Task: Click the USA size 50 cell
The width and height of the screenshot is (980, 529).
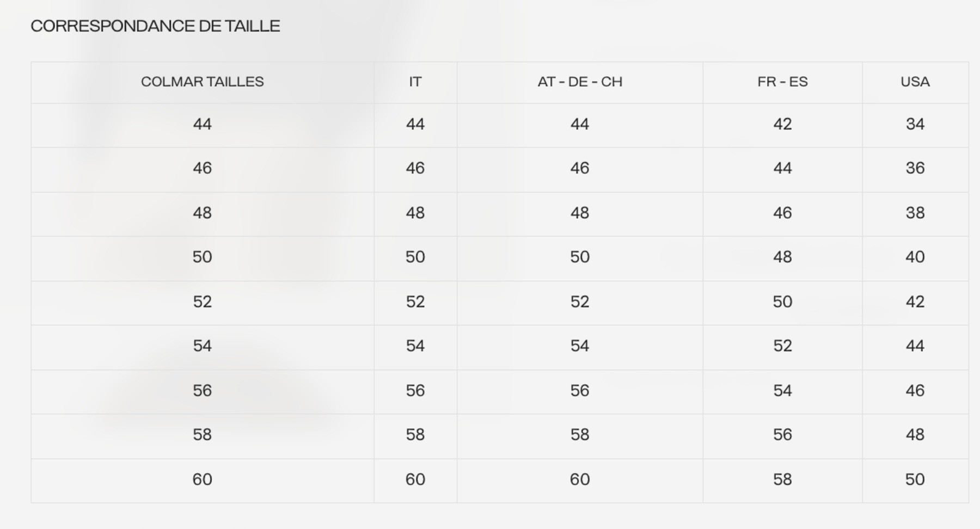Action: pos(915,479)
